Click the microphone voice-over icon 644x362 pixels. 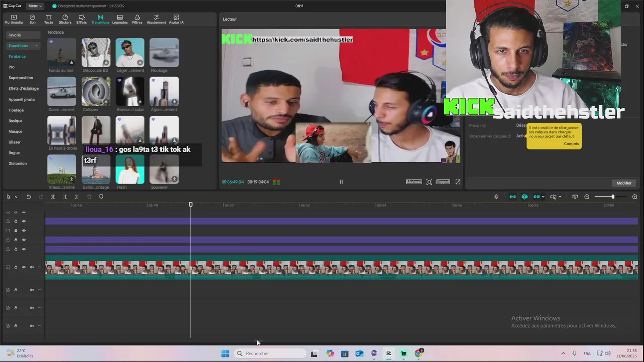pos(496,197)
